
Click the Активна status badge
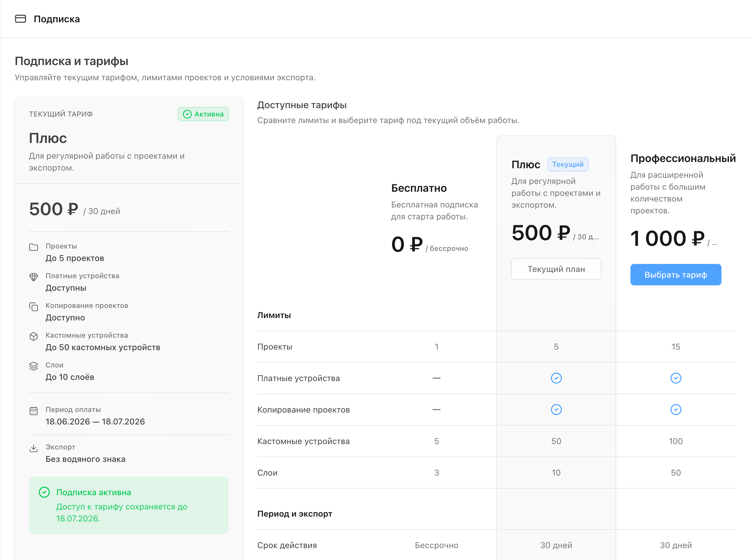[203, 114]
